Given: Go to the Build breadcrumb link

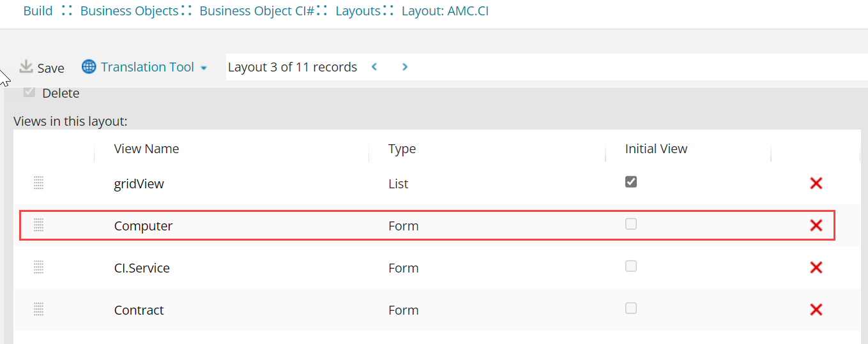Looking at the screenshot, I should click(38, 11).
